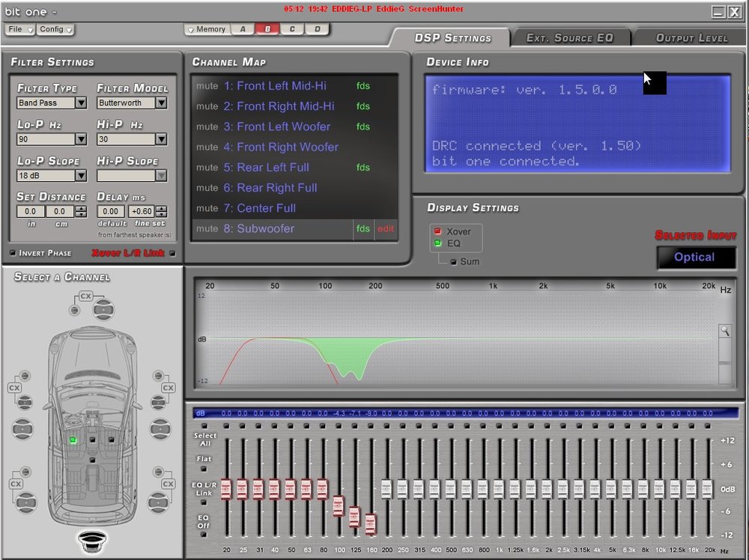Mute channel 8 Subwoofer
The width and height of the screenshot is (749, 560).
tap(207, 228)
